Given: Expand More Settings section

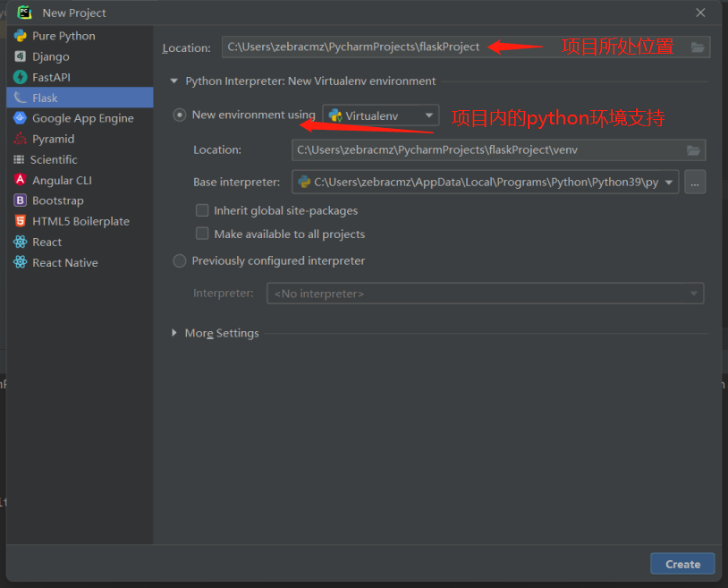Looking at the screenshot, I should [174, 333].
